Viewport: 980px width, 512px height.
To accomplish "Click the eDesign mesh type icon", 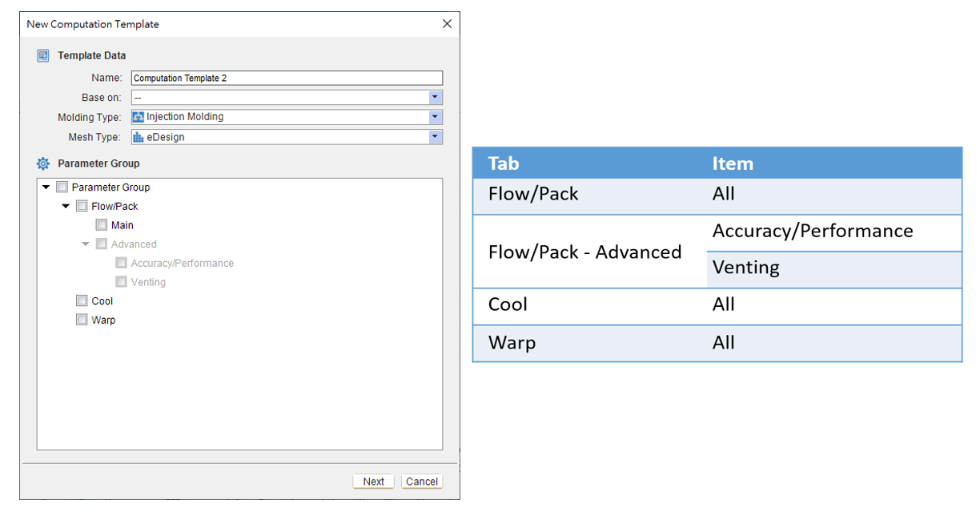I will tap(138, 137).
